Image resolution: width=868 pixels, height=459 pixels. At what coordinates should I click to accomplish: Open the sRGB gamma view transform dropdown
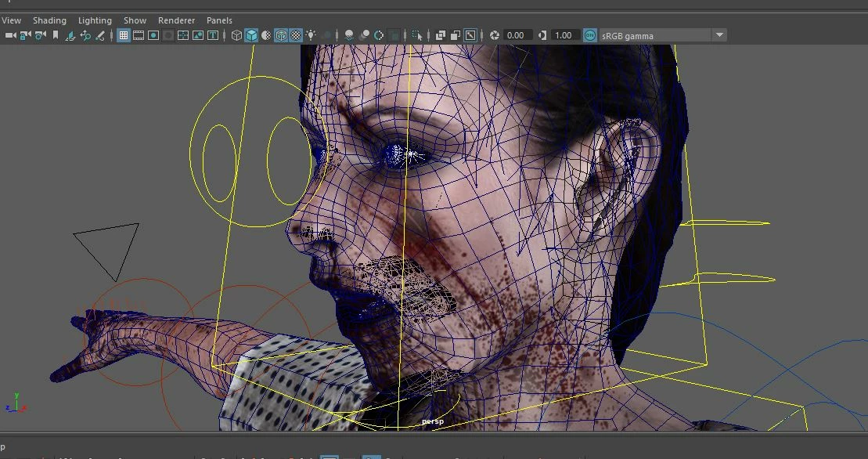[x=719, y=35]
